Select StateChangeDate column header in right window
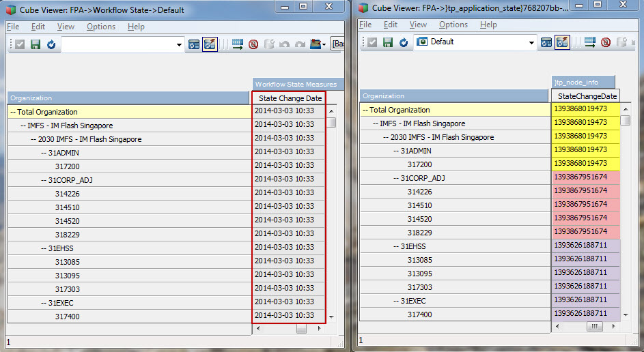The image size is (644, 352). tap(586, 96)
